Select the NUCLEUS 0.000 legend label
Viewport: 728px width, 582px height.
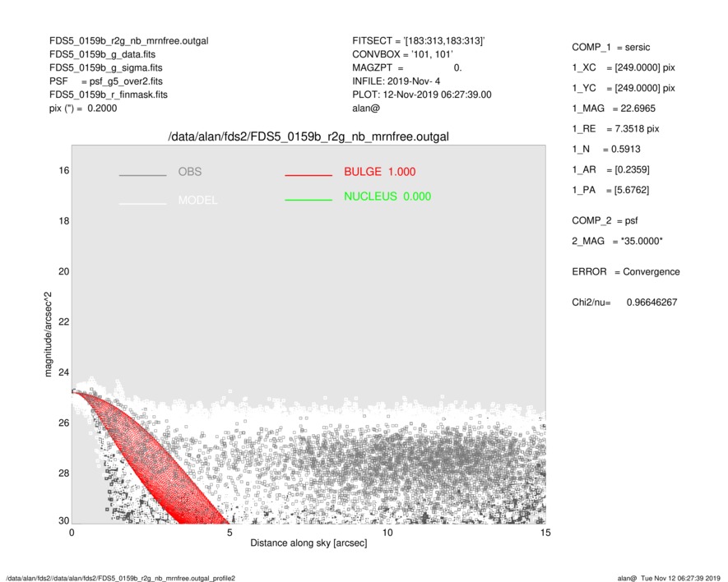point(387,196)
